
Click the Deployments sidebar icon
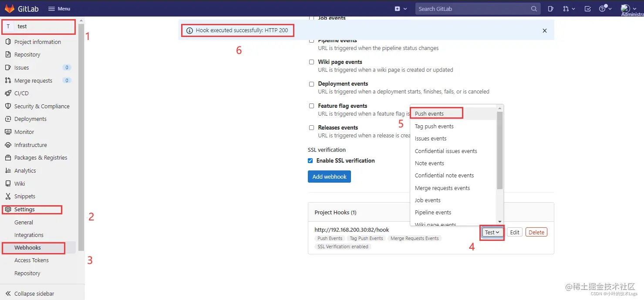point(8,119)
